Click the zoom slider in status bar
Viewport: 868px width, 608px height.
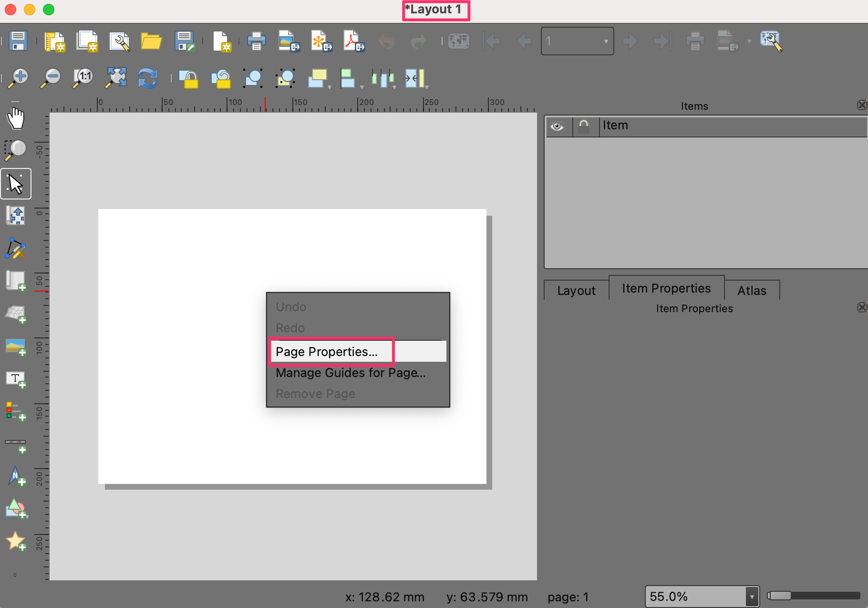point(813,596)
